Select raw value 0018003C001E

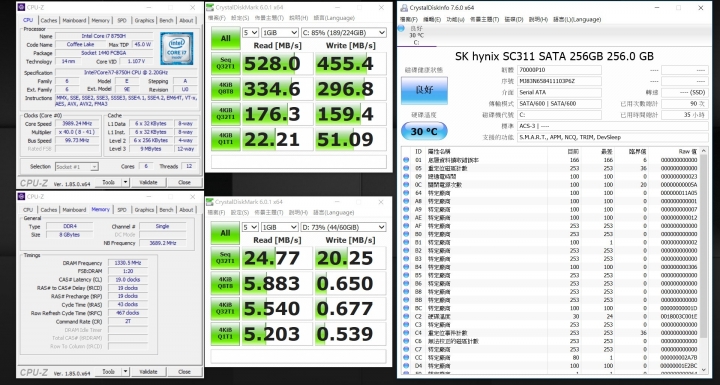679,317
